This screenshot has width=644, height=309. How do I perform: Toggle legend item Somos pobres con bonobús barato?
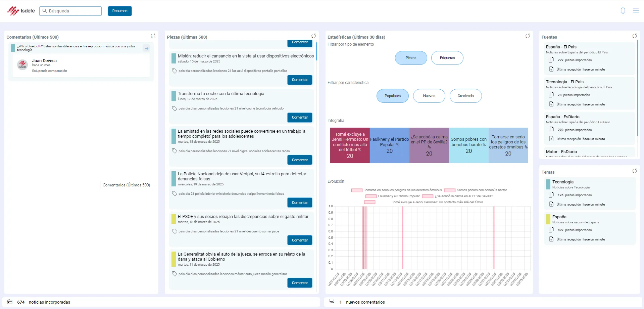(476, 190)
